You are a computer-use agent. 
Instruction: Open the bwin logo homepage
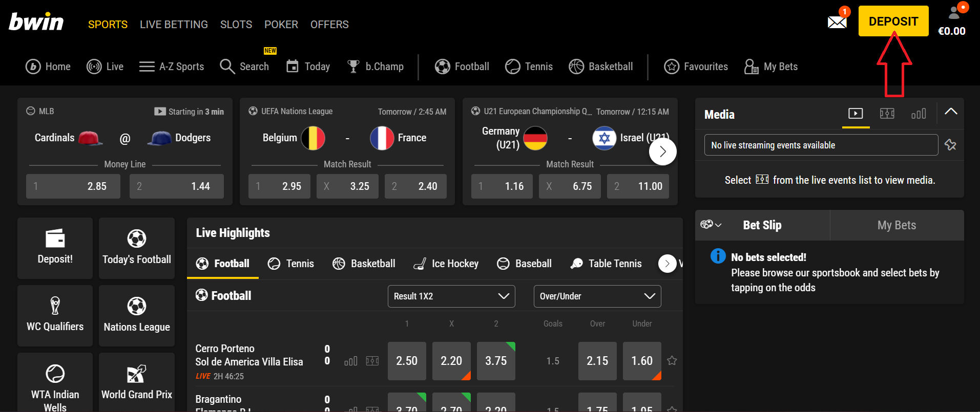click(36, 22)
